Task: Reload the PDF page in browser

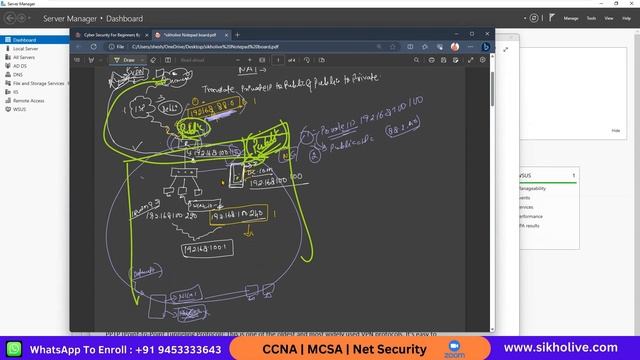Action: 93,47
